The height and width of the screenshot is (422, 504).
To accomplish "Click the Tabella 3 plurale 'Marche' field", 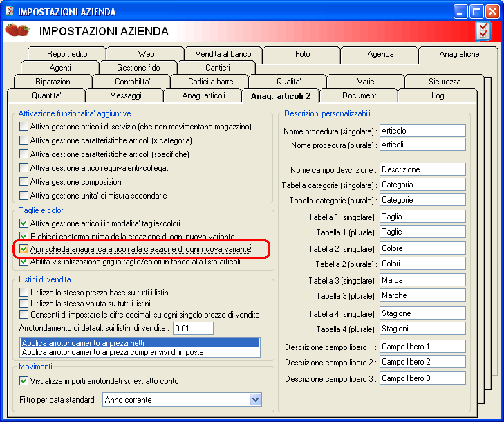I will [x=422, y=295].
